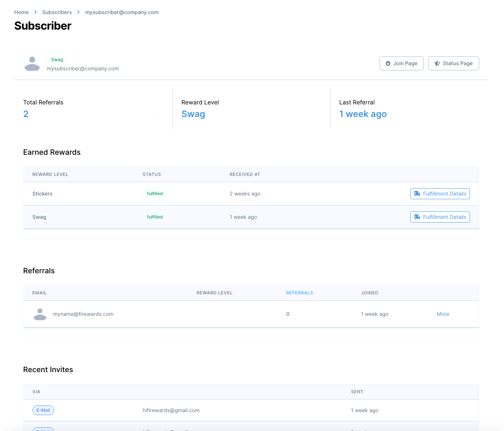Image resolution: width=504 pixels, height=431 pixels.
Task: Select the Total Referrals value 2
Action: pyautogui.click(x=26, y=114)
